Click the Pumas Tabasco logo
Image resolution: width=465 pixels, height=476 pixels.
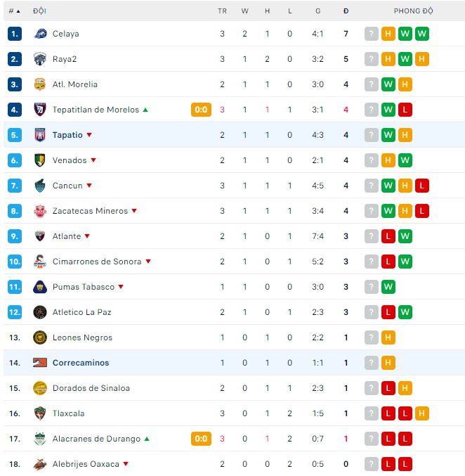pyautogui.click(x=40, y=287)
